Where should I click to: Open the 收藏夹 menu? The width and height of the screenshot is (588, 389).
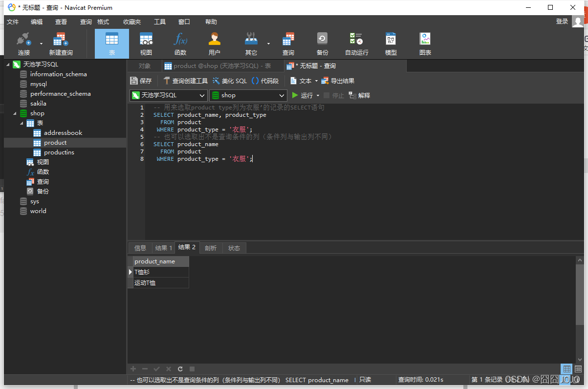coord(132,22)
